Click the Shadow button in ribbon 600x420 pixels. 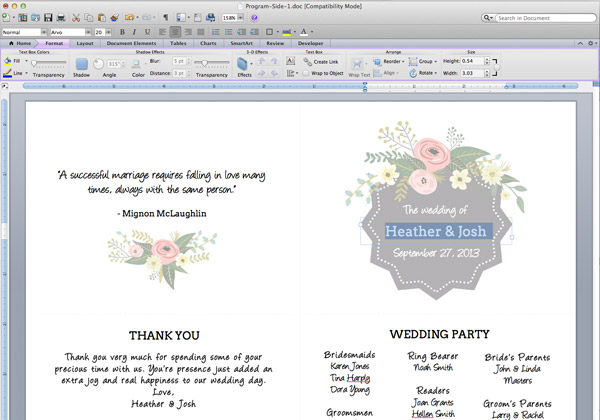tap(82, 67)
